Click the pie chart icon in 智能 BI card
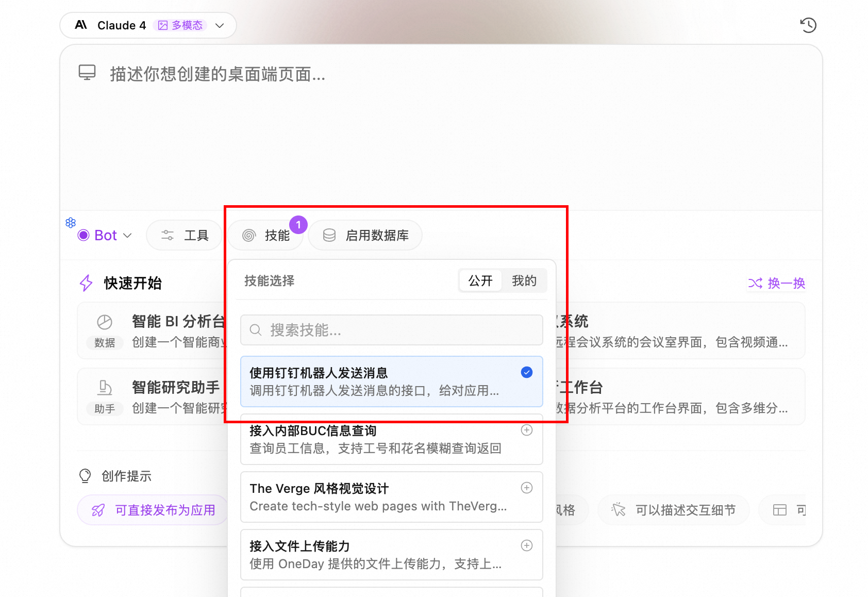 (x=105, y=322)
